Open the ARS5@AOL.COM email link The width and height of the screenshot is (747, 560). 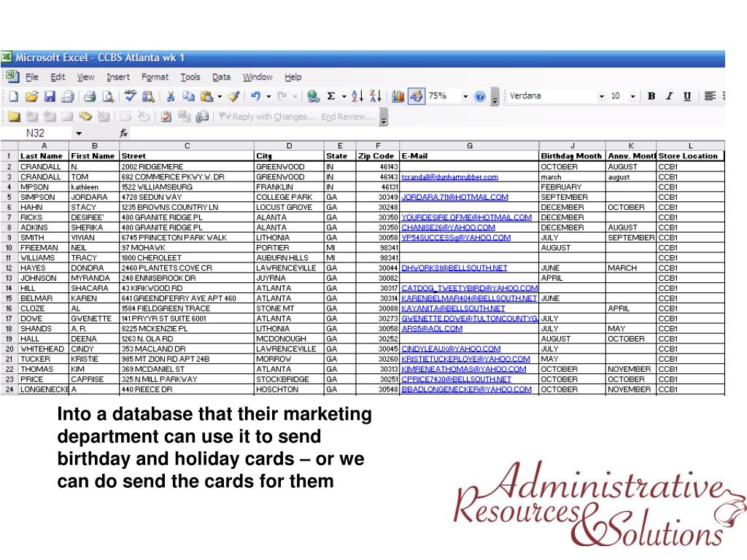pyautogui.click(x=432, y=329)
